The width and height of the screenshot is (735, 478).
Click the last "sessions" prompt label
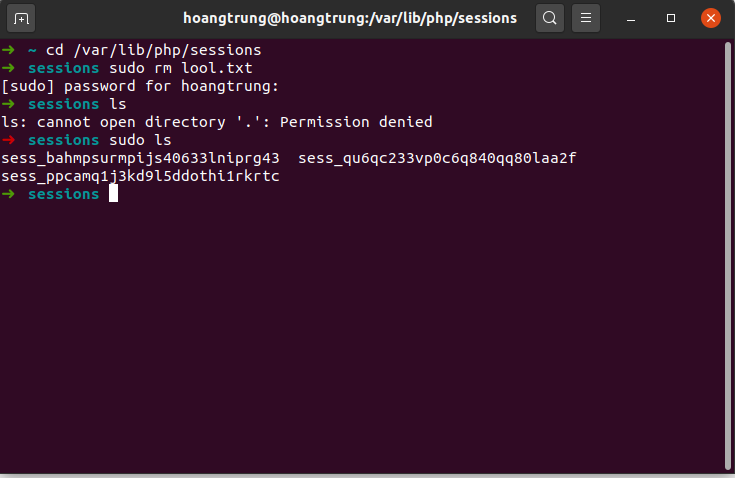click(63, 194)
